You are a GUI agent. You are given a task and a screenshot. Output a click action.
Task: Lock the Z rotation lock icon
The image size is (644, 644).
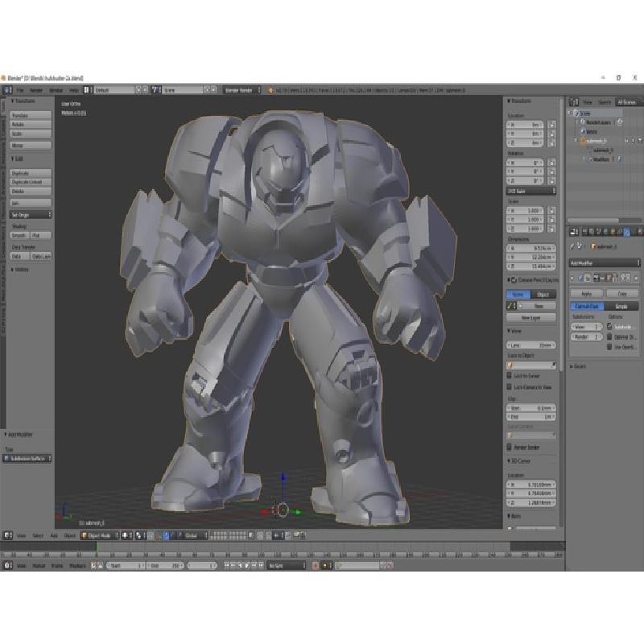click(551, 180)
